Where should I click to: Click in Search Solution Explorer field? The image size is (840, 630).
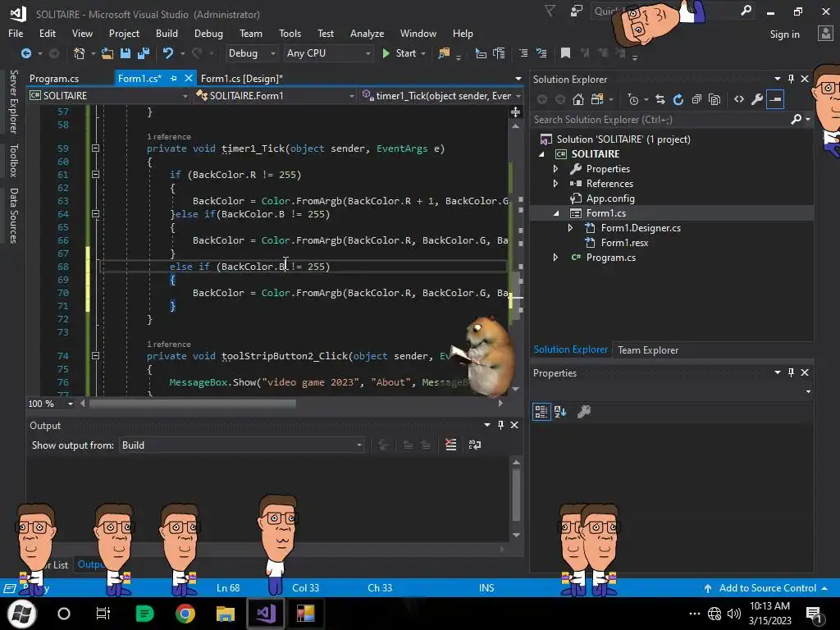click(x=661, y=120)
